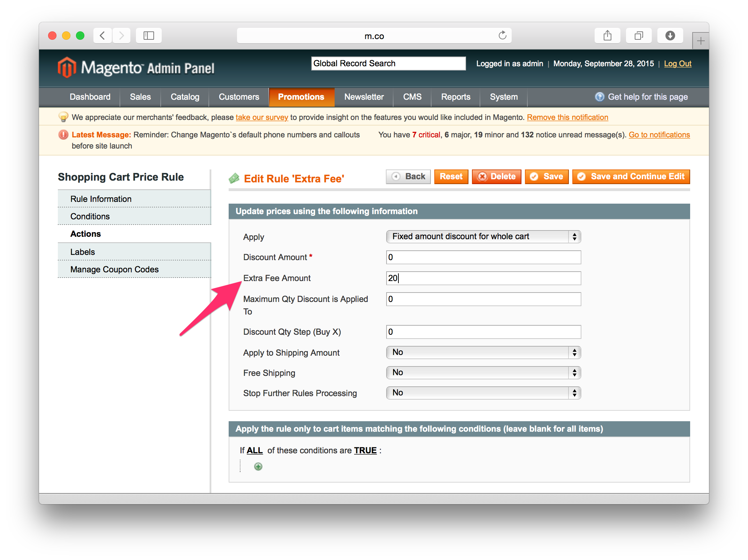The height and width of the screenshot is (560, 748).
Task: Click the Extra Fee Amount field
Action: pos(483,278)
